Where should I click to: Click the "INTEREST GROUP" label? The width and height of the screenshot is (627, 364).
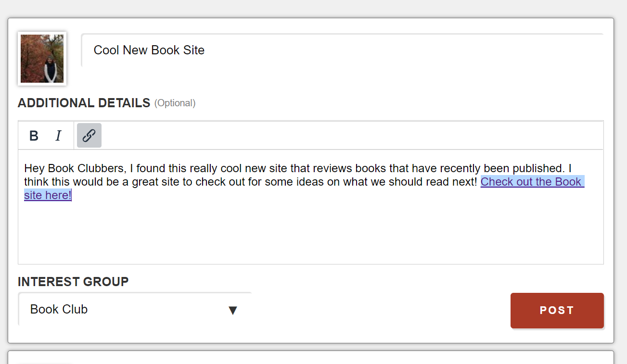pos(73,282)
